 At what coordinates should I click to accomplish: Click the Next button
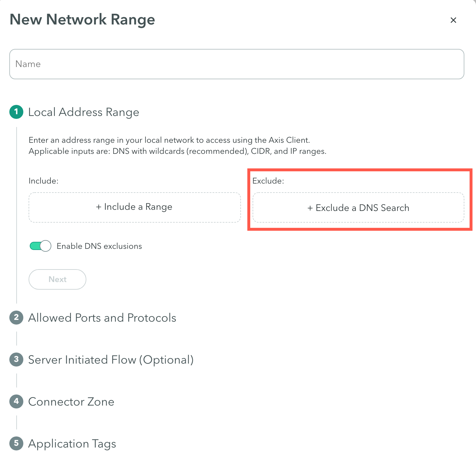(57, 279)
